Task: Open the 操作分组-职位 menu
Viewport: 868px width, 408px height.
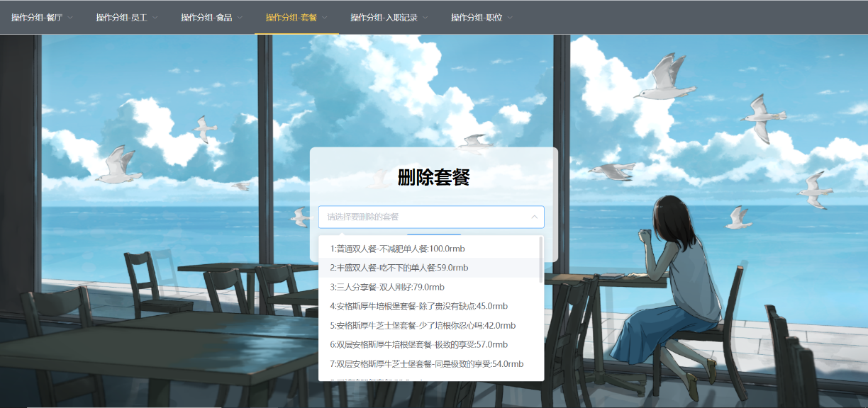Action: 482,18
